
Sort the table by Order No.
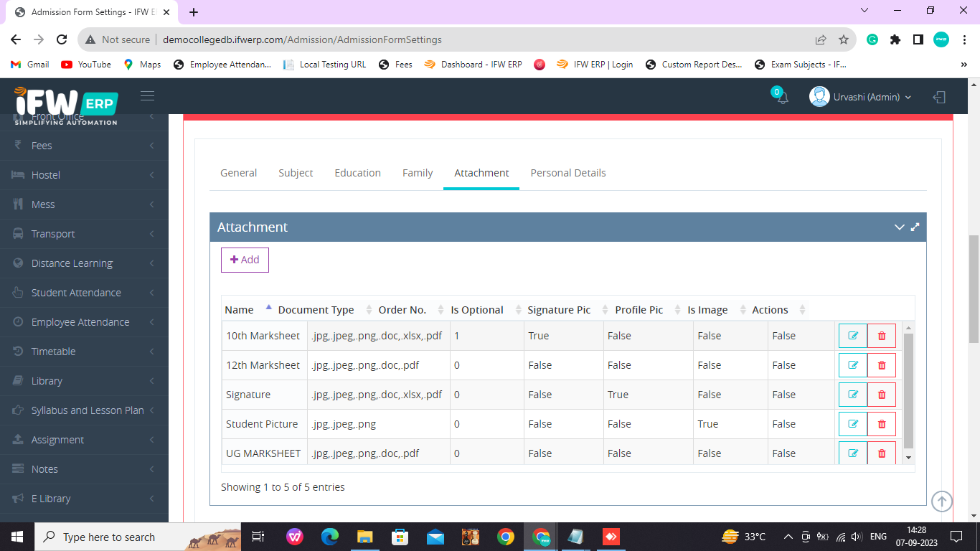[411, 310]
